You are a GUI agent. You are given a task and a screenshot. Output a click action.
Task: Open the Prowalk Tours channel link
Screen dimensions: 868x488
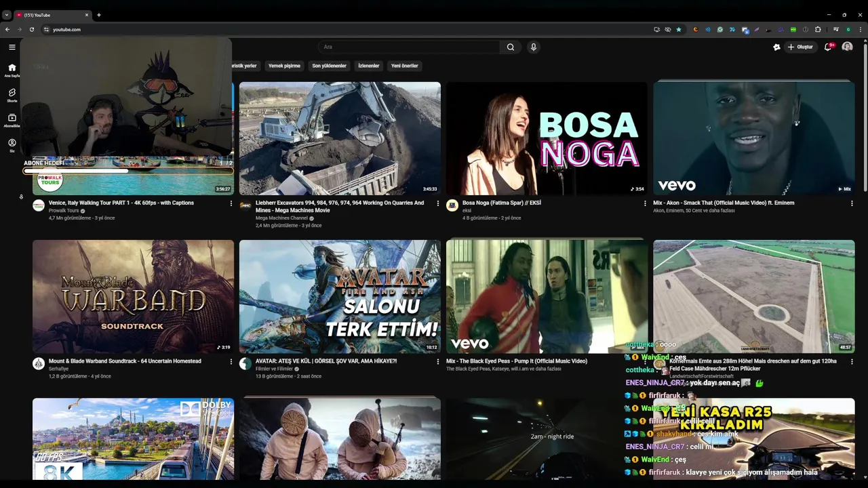tap(64, 211)
